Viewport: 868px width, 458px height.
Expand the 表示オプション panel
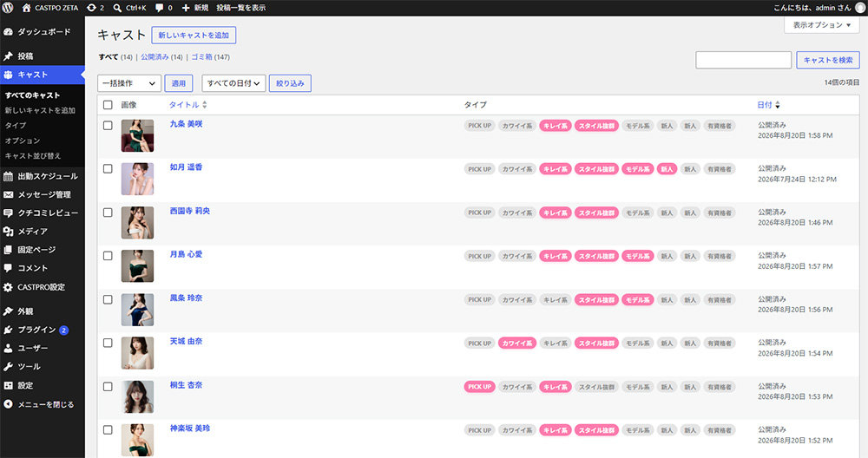coord(821,25)
